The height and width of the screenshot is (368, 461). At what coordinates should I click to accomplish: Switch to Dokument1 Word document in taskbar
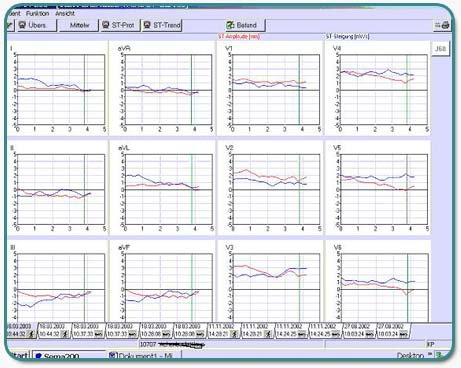coord(145,356)
